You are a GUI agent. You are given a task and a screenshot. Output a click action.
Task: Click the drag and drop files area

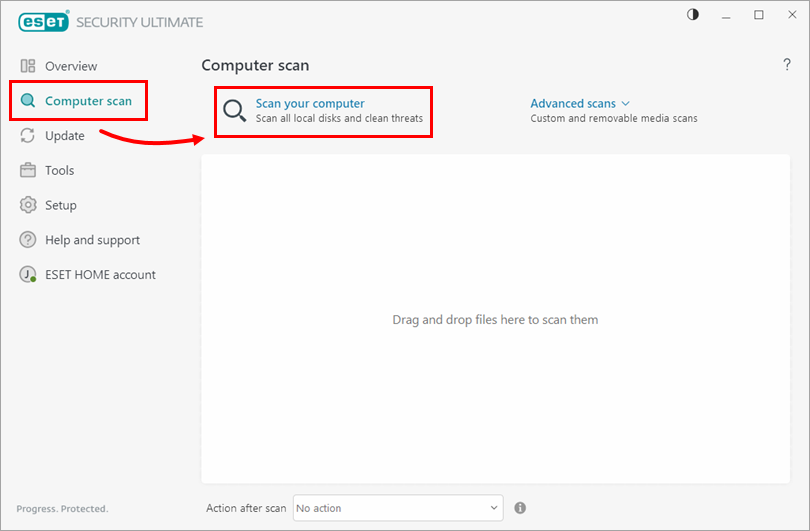click(495, 320)
